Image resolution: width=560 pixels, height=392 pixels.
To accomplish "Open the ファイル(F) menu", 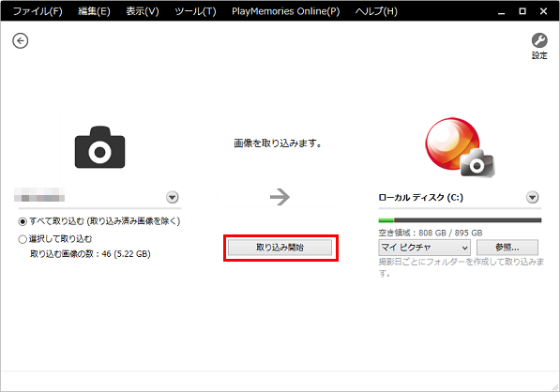I will [x=38, y=11].
